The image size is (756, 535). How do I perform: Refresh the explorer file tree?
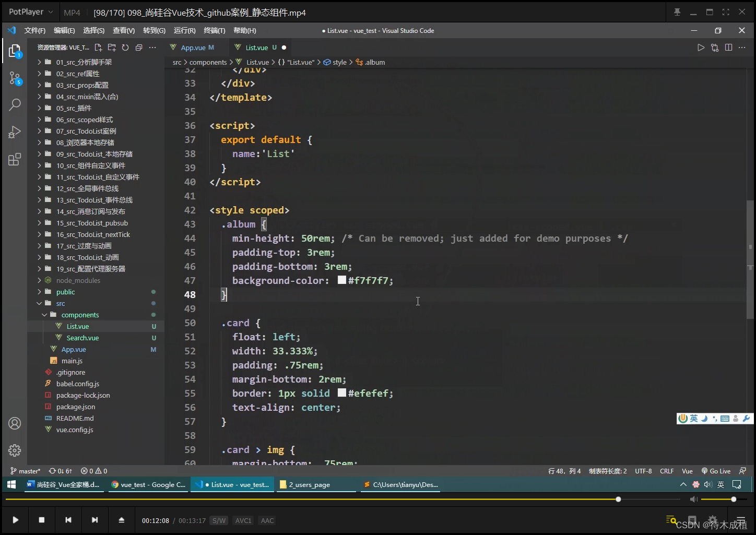[x=125, y=47]
